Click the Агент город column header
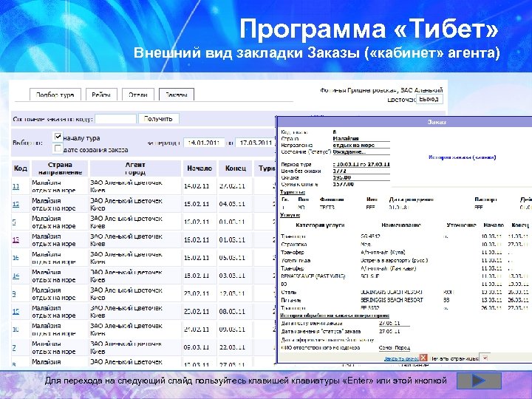The height and width of the screenshot is (399, 532). coord(135,168)
